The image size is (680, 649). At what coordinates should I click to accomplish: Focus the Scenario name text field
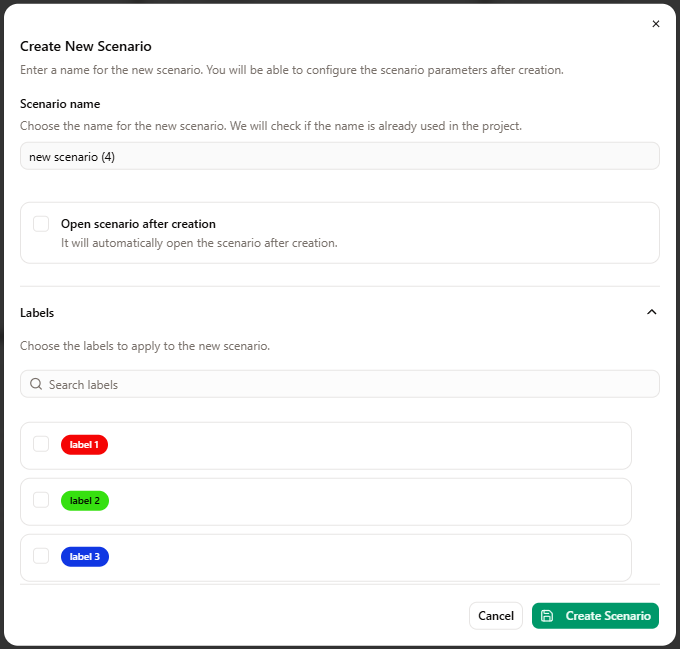tap(340, 156)
